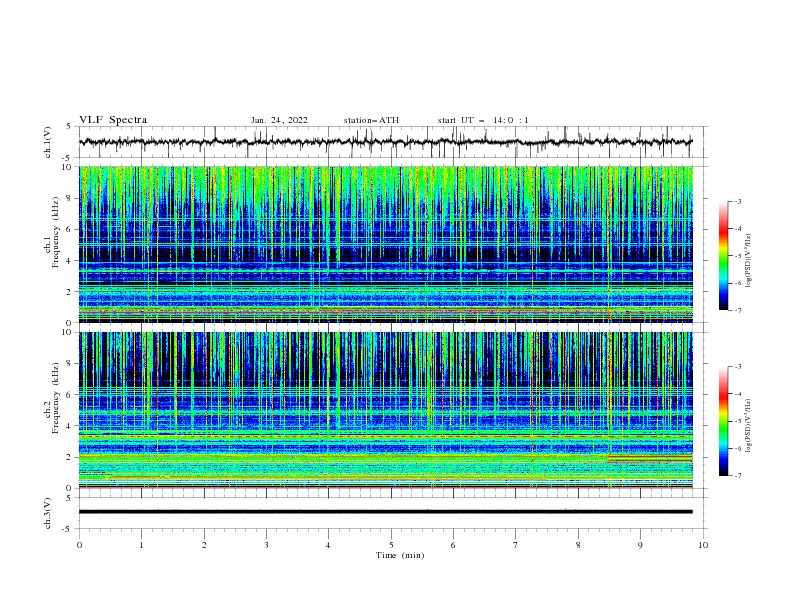Click the ch.1 voltage waveform trace
This screenshot has width=792, height=612.
point(385,141)
